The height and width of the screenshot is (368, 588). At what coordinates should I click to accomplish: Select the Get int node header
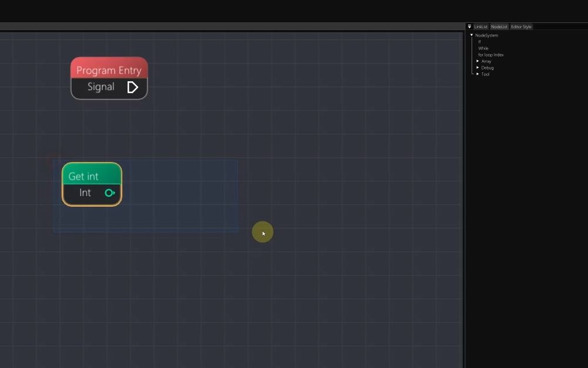[92, 174]
